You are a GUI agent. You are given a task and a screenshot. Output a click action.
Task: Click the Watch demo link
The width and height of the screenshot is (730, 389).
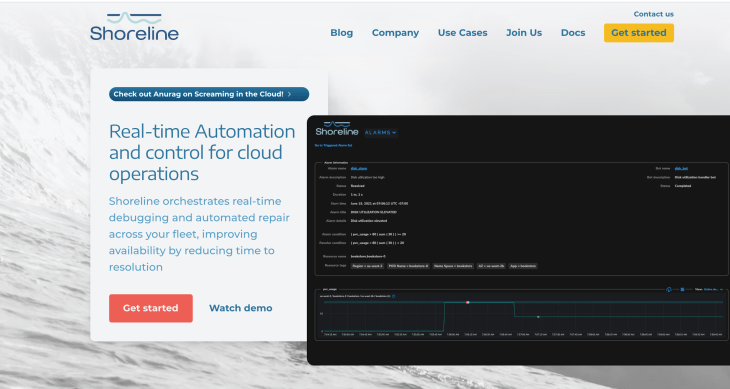click(241, 308)
